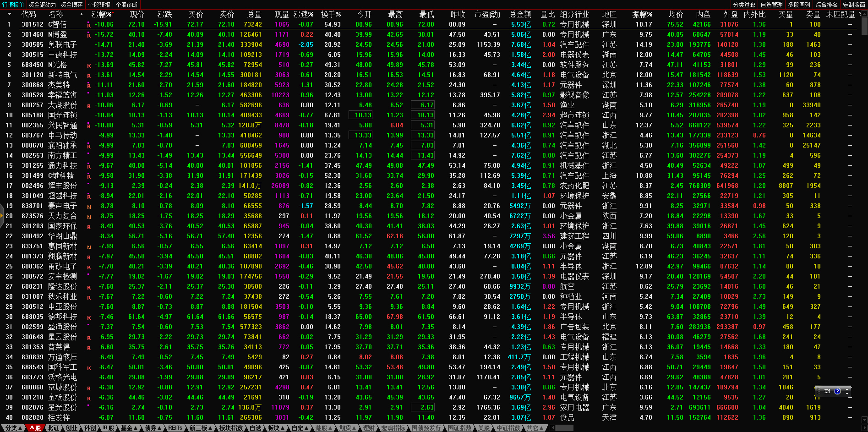Click the 分类过滤 filter button
The image size is (868, 432).
click(744, 5)
